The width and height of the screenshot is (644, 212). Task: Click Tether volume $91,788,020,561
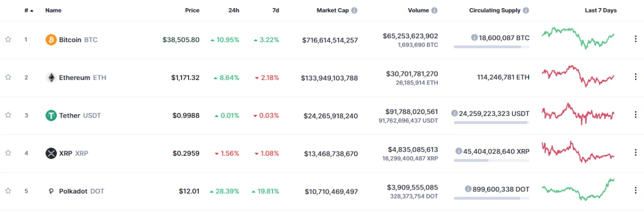[x=411, y=112]
